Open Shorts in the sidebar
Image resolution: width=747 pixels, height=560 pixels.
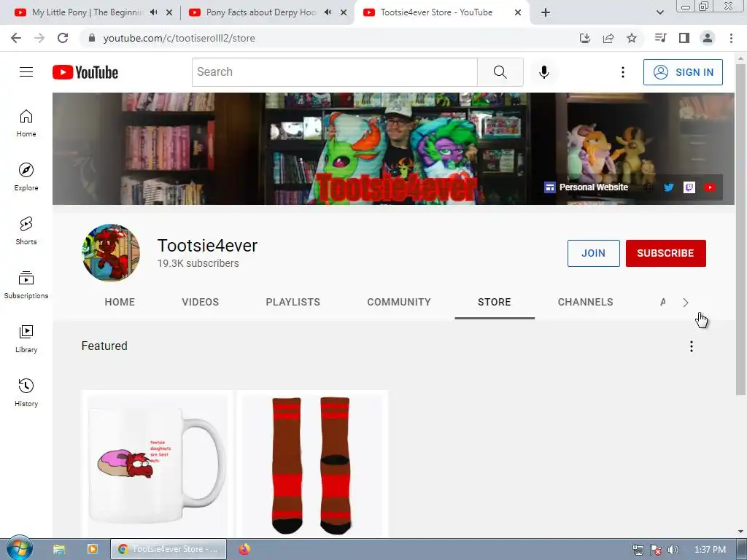(26, 230)
